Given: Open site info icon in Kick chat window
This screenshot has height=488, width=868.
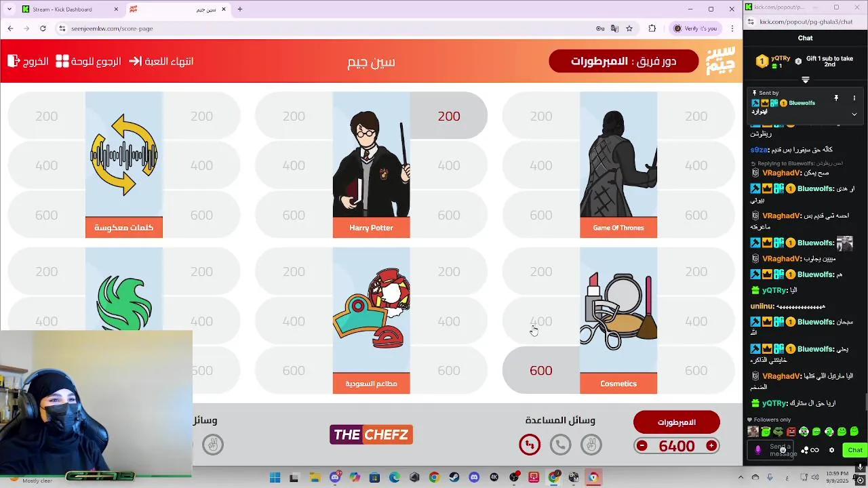Looking at the screenshot, I should pyautogui.click(x=751, y=22).
